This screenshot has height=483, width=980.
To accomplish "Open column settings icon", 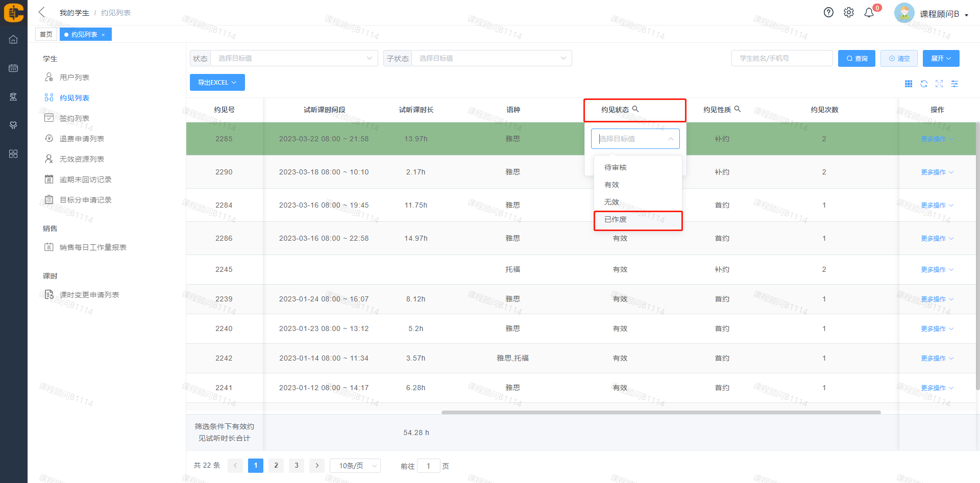I will pyautogui.click(x=954, y=84).
